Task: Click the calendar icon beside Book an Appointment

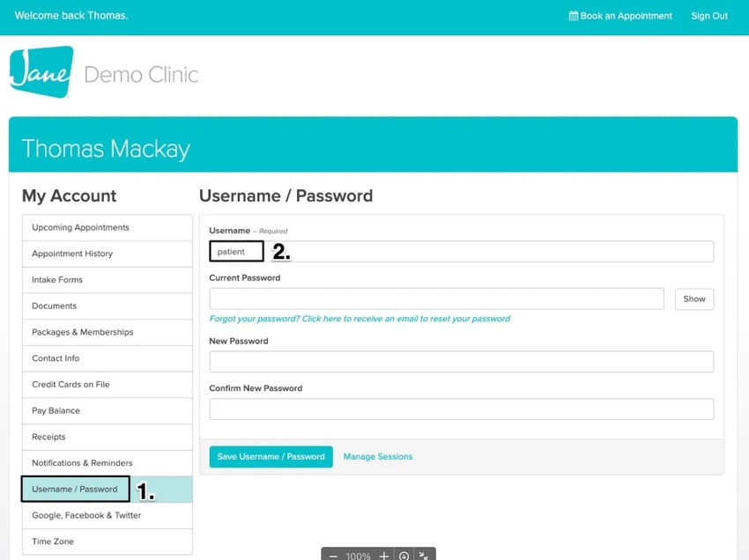Action: click(x=574, y=16)
